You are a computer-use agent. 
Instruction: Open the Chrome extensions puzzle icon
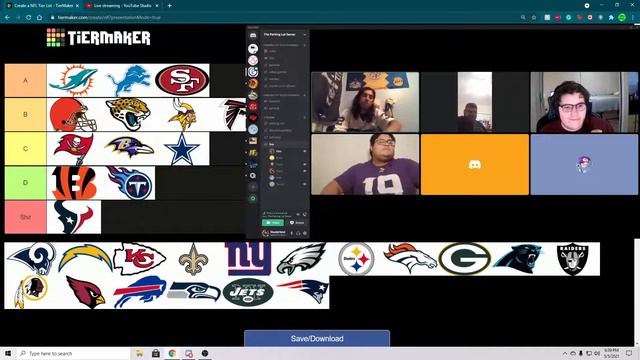[611, 18]
